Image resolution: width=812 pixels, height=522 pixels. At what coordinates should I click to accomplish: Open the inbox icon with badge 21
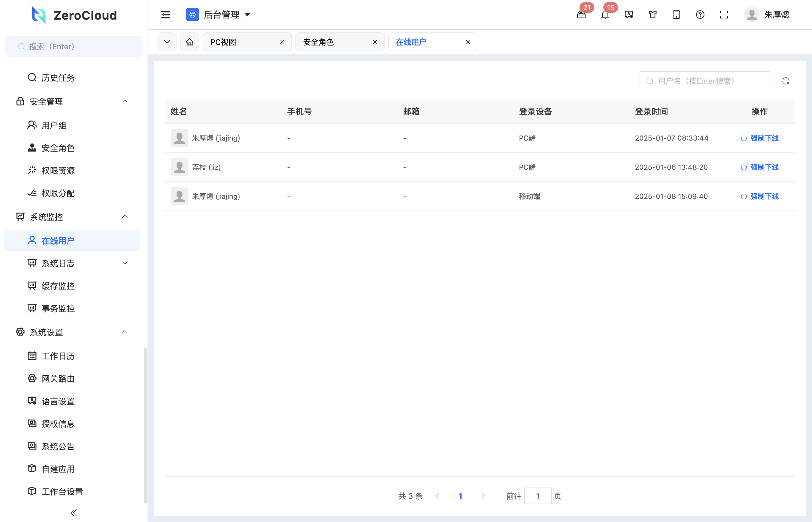pos(581,15)
